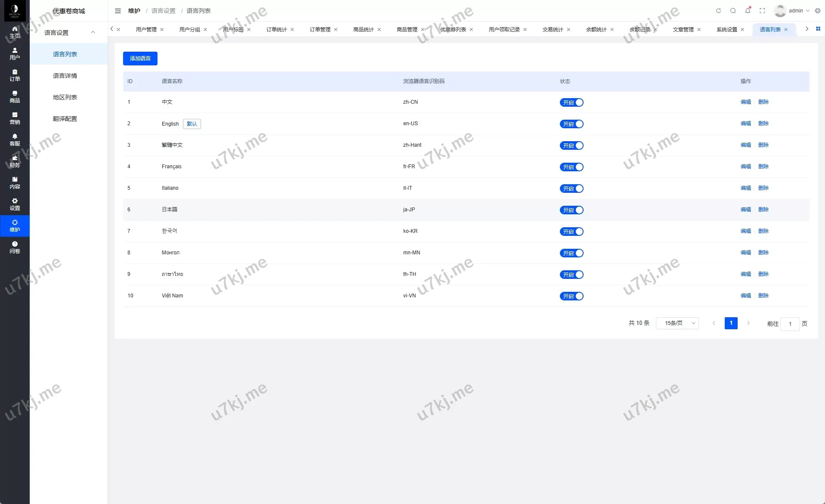Screen dimensions: 825x504
Task: Toggle off the 中文 language status switch
Action: point(572,102)
